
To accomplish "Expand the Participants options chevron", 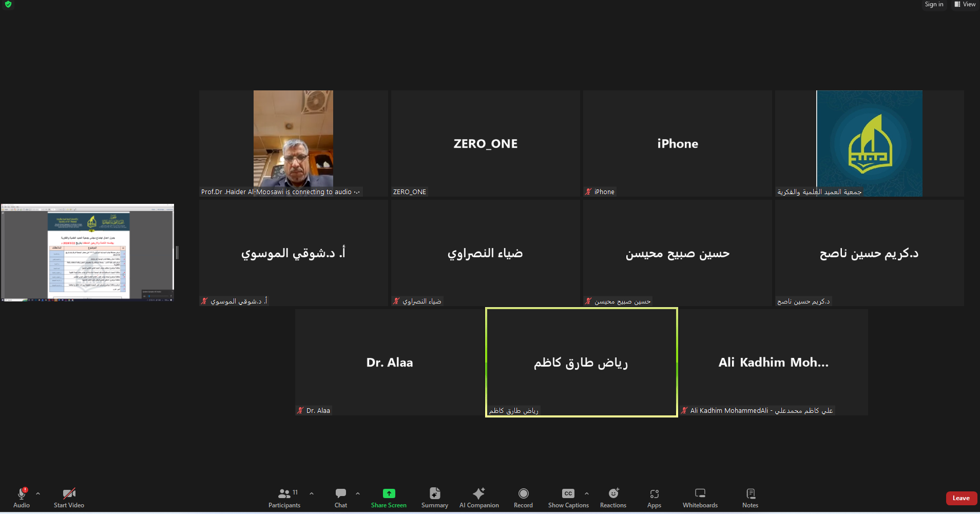I will point(312,493).
